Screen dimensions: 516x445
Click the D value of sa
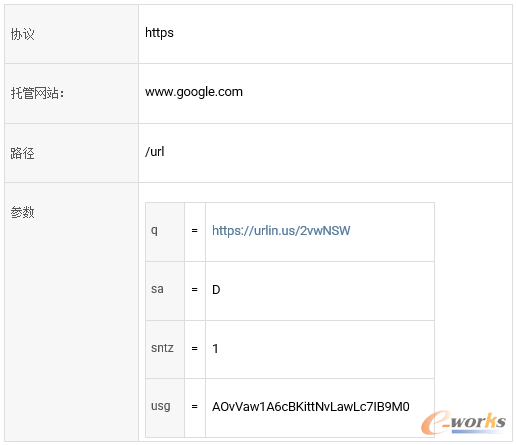click(x=216, y=290)
